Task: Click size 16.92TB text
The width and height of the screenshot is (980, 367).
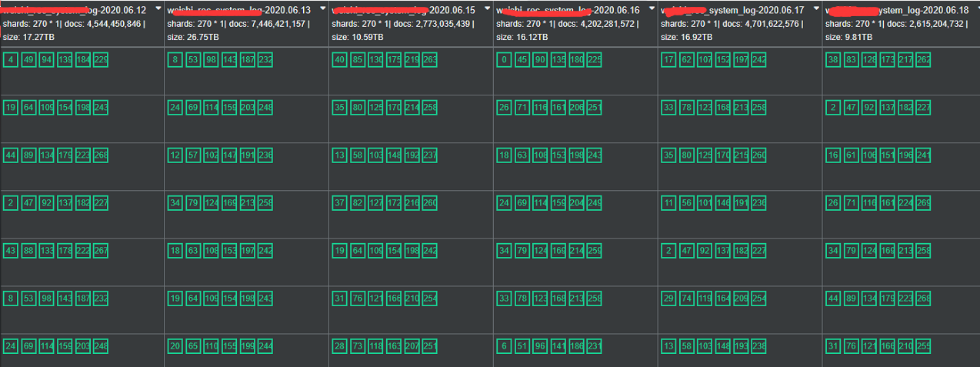Action: pos(687,37)
